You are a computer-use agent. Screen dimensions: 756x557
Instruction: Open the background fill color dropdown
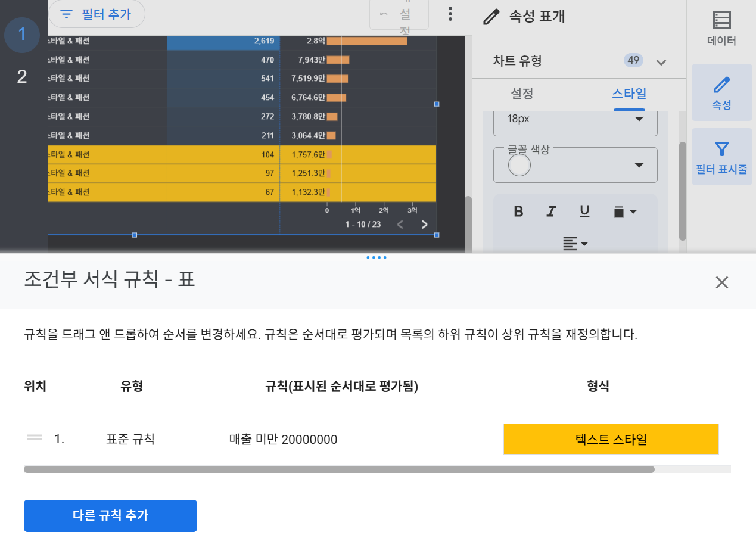[624, 211]
